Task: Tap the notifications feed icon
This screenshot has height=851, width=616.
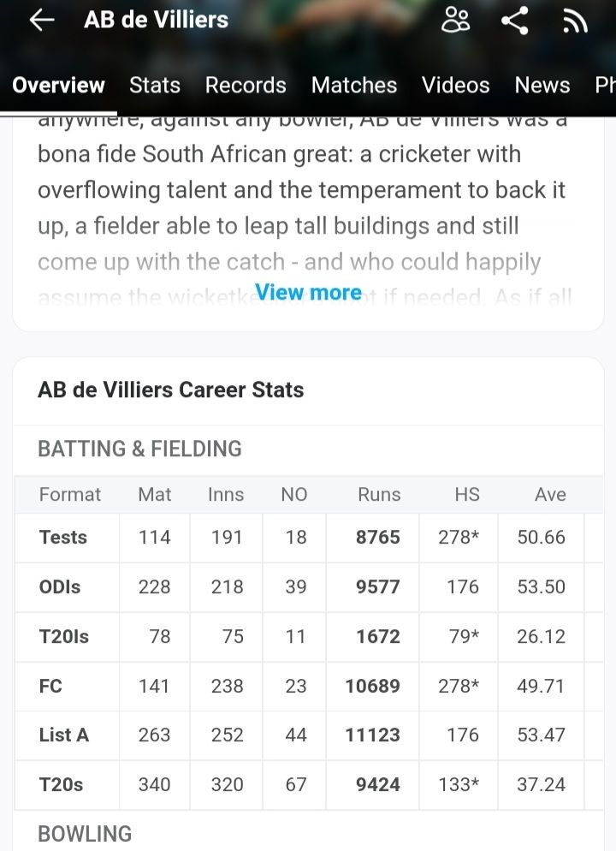Action: [575, 21]
